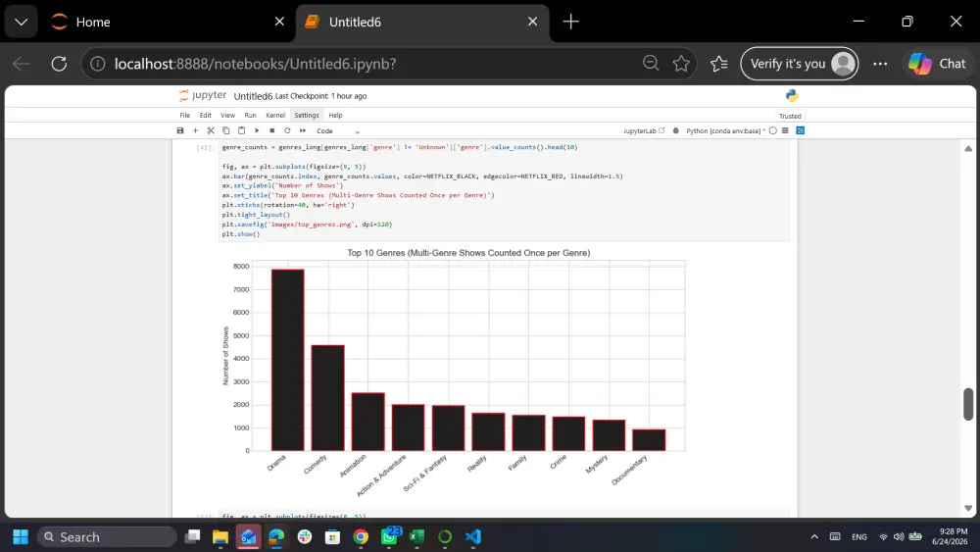This screenshot has width=980, height=552.
Task: Open Visual Studio Code from taskbar
Action: 473,537
